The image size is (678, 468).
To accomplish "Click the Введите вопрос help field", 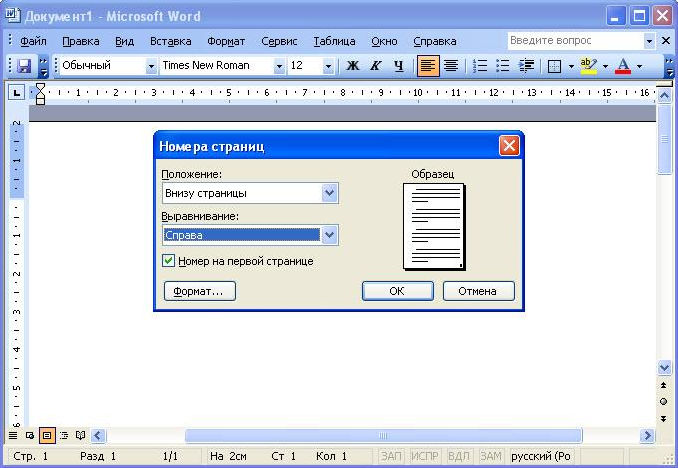I will (x=576, y=41).
